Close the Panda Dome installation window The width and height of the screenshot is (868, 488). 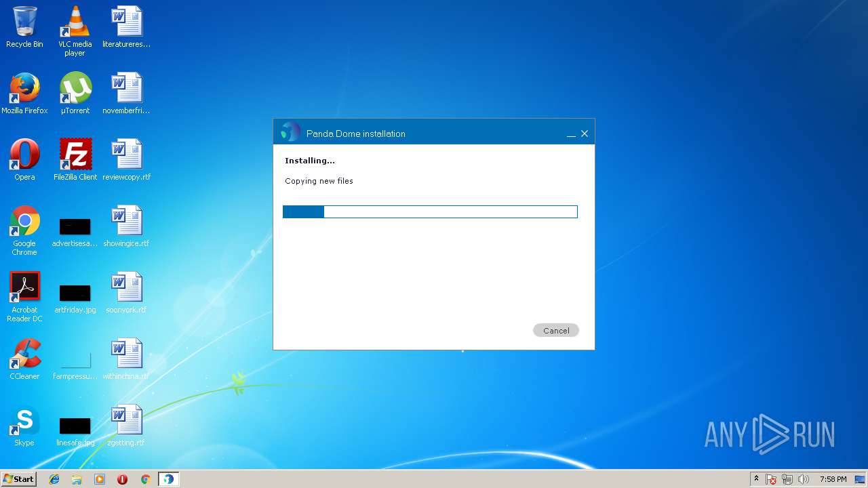[585, 134]
